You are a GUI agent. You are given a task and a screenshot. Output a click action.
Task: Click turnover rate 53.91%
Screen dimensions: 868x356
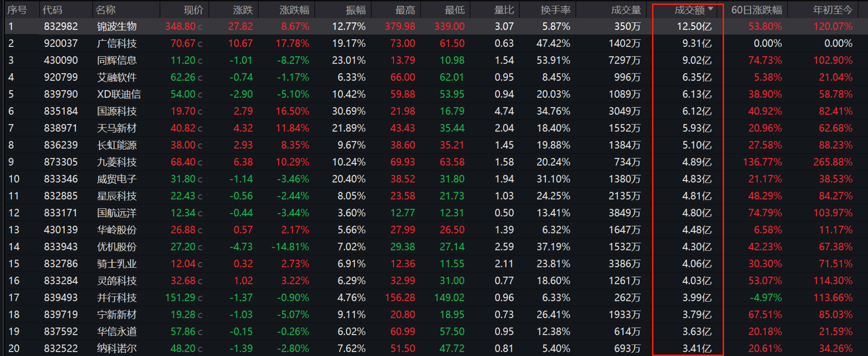553,60
